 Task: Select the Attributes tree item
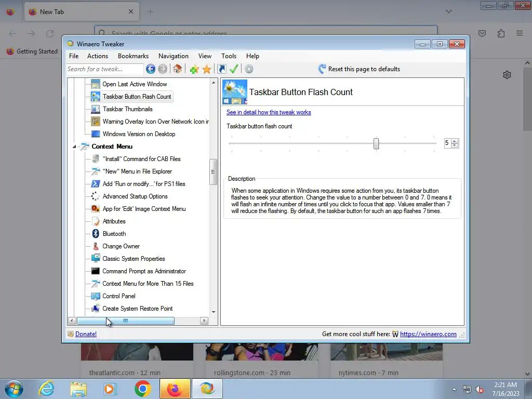click(x=114, y=221)
